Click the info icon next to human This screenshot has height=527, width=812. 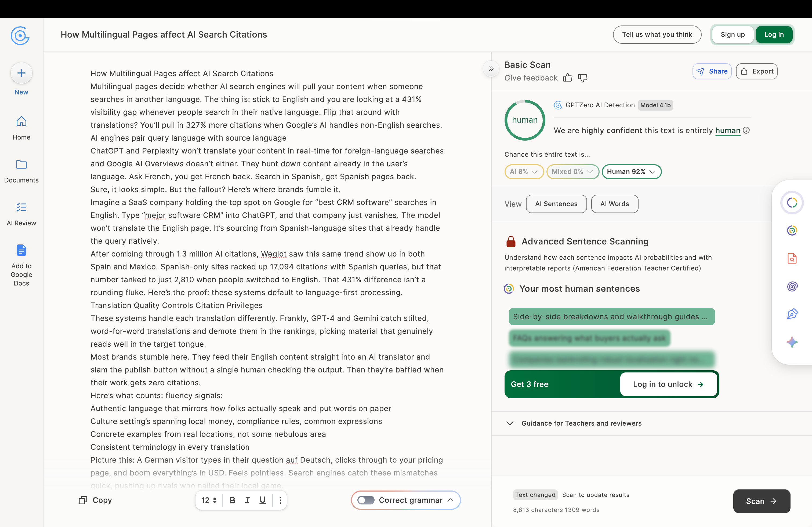[746, 130]
